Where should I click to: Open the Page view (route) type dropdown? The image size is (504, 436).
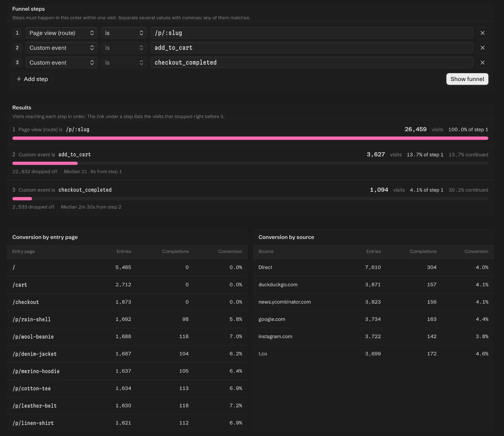pyautogui.click(x=61, y=33)
